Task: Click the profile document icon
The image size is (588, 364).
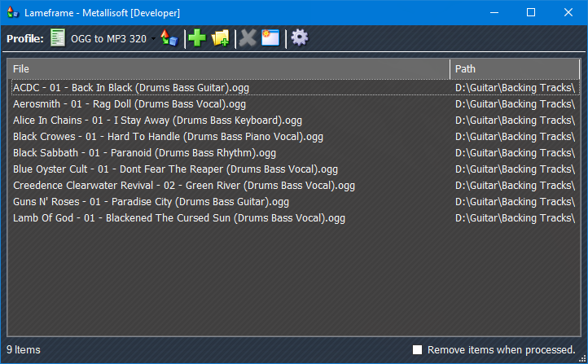Action: click(58, 38)
